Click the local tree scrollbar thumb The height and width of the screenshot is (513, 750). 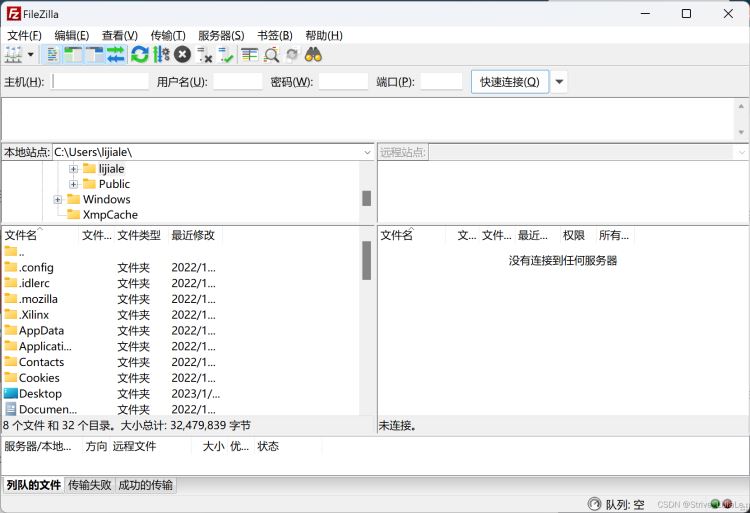366,198
